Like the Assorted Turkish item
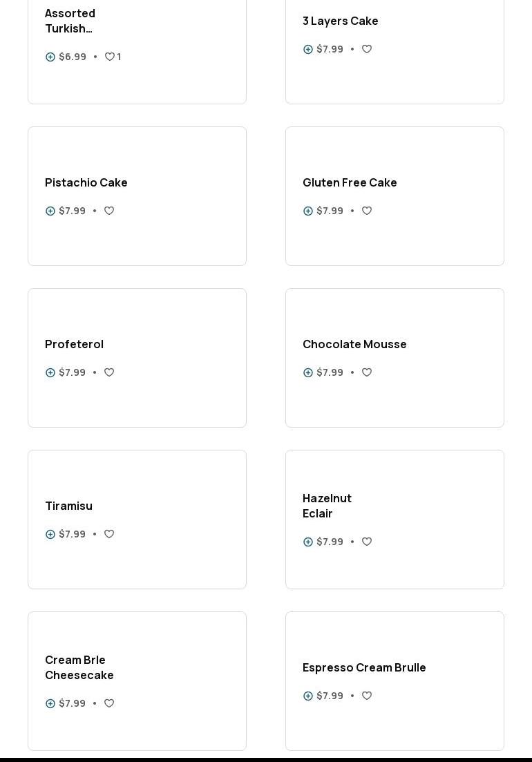The width and height of the screenshot is (532, 762). tap(110, 57)
